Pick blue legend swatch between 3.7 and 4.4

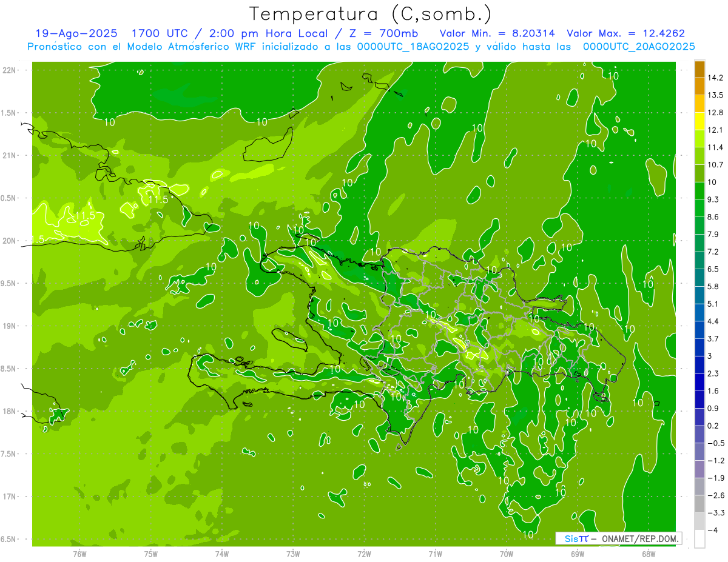(x=699, y=330)
